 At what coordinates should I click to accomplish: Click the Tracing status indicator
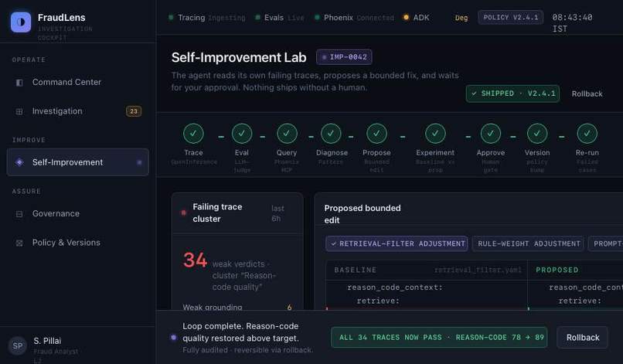click(207, 18)
